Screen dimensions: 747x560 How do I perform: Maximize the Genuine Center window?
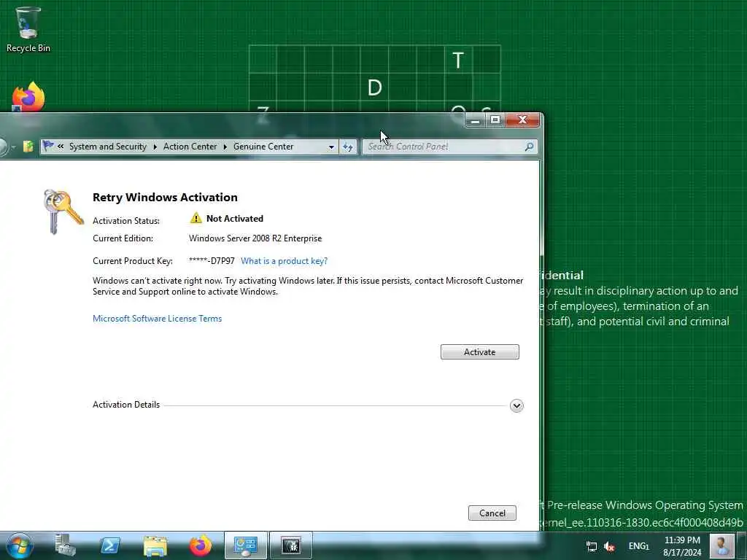[495, 120]
